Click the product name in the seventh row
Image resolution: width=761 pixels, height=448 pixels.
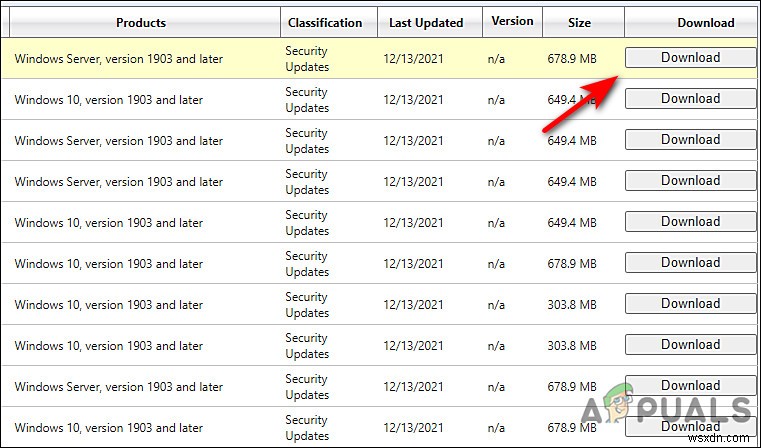[109, 305]
